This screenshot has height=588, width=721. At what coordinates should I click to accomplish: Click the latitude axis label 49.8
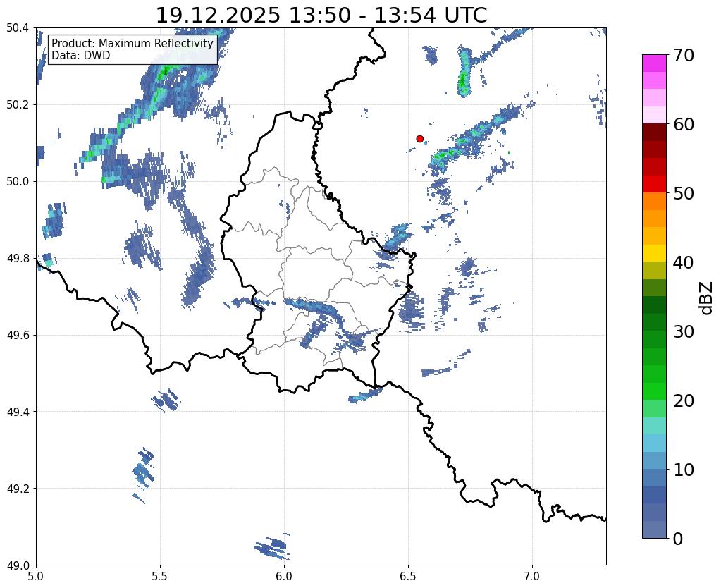(x=18, y=259)
